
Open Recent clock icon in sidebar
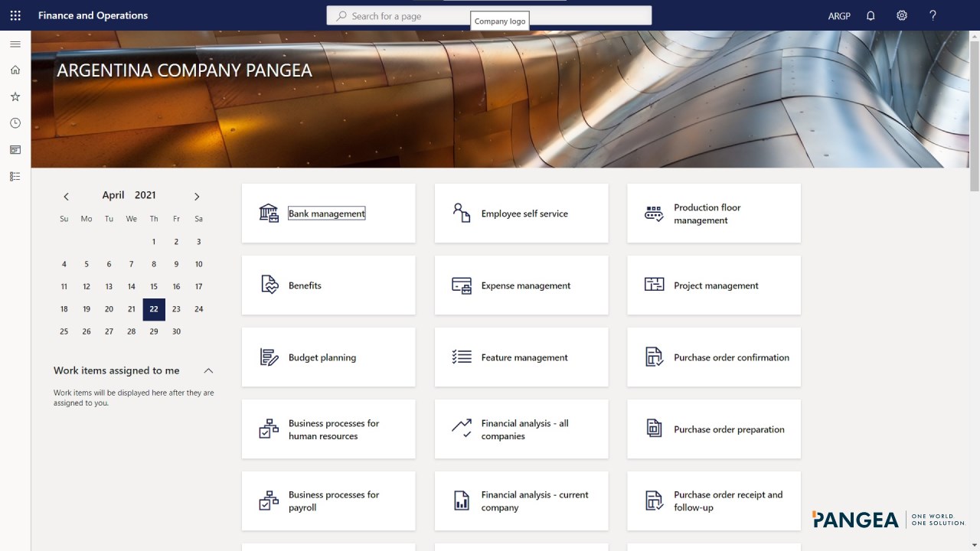[15, 123]
